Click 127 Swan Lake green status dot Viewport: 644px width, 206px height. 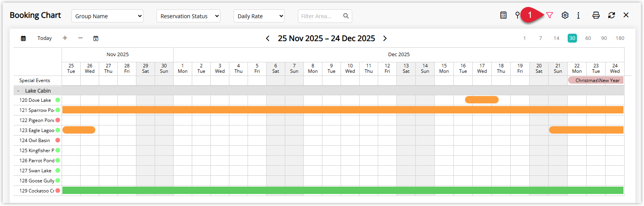[x=58, y=170]
